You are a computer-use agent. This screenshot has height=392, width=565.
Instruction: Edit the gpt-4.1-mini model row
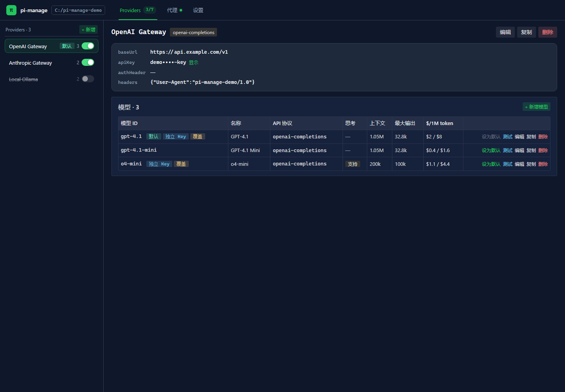point(519,151)
